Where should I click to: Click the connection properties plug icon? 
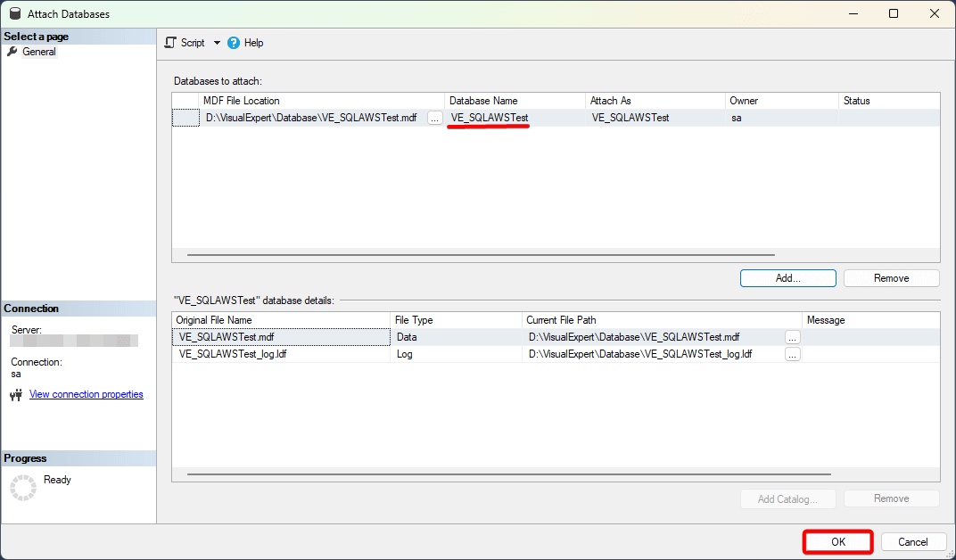click(x=16, y=395)
